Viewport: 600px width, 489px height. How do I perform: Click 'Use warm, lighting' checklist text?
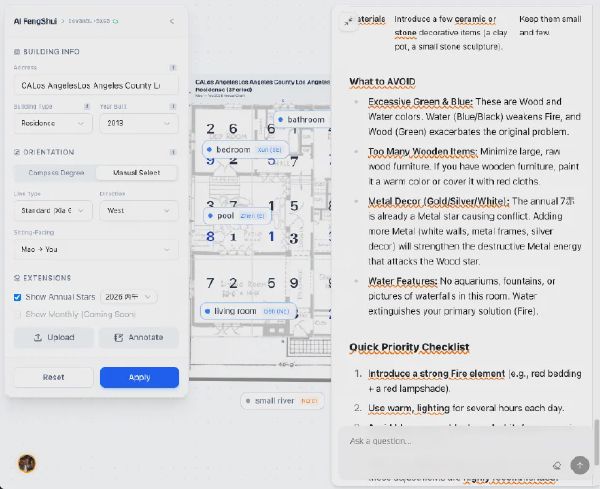point(409,408)
